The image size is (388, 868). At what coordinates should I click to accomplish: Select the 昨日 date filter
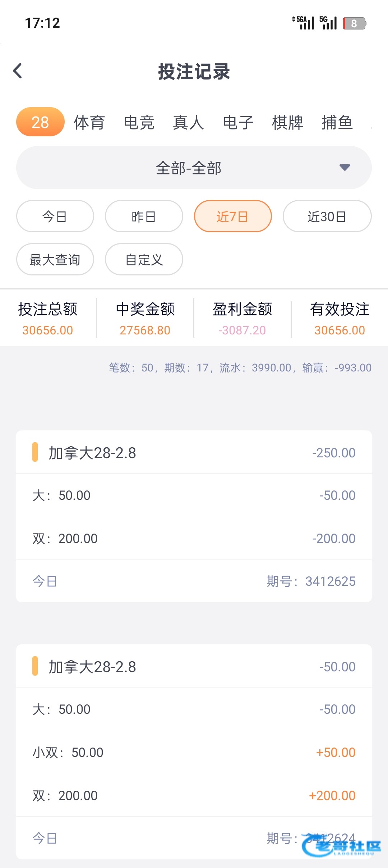144,216
